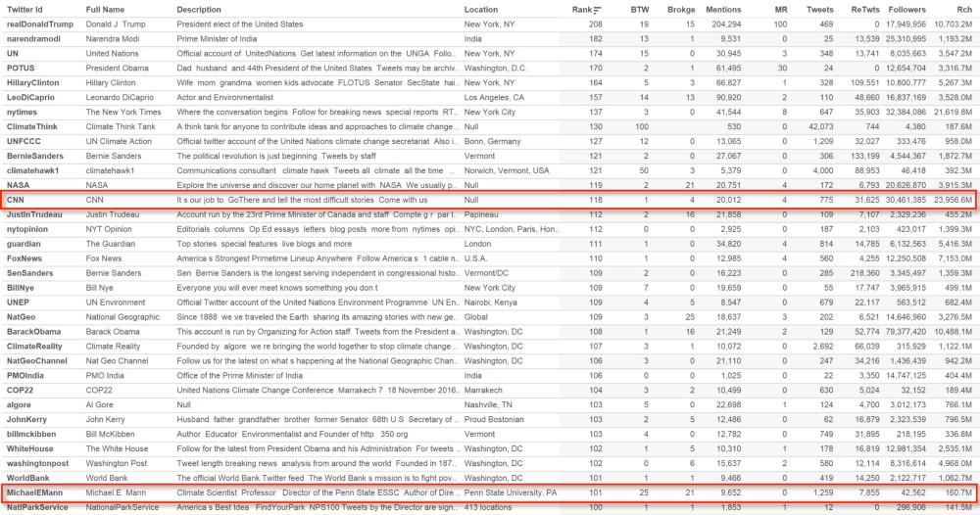Select the nytimes Twitter Id cell
Screen dimensions: 980x515
22,112
